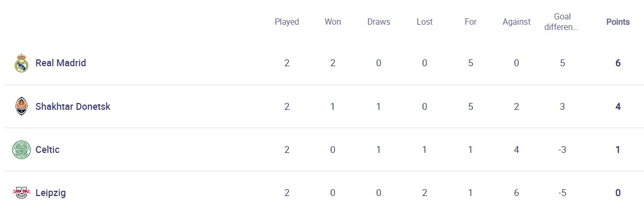This screenshot has width=644, height=217.
Task: Select Shakhtar Donetsk's 4 points value
Action: (x=618, y=107)
